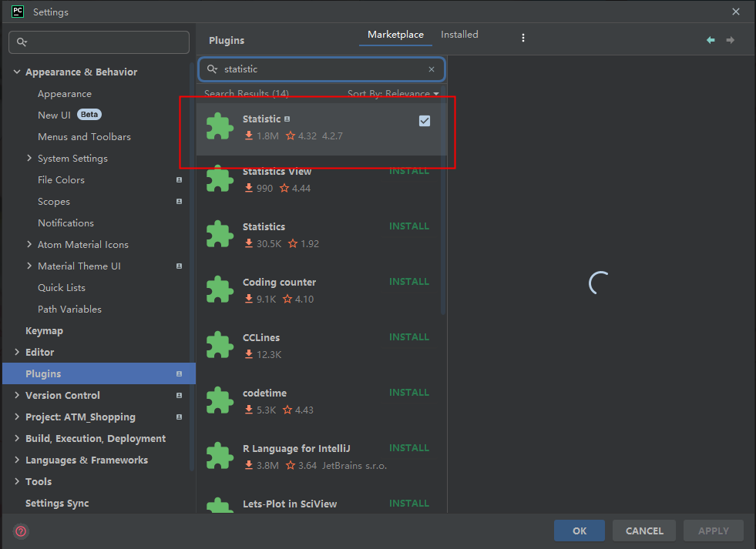Select Appearance in the settings tree
This screenshot has width=756, height=549.
pos(65,94)
